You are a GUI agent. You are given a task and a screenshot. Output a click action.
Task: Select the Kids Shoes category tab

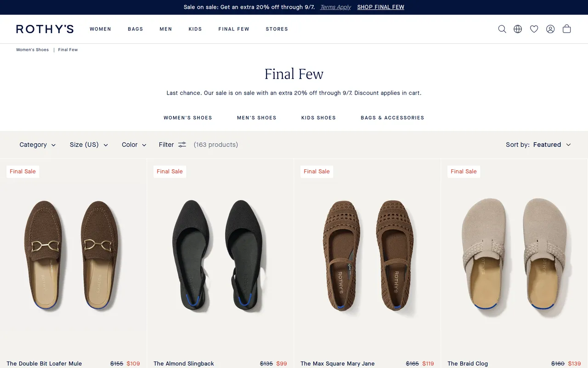click(x=319, y=118)
